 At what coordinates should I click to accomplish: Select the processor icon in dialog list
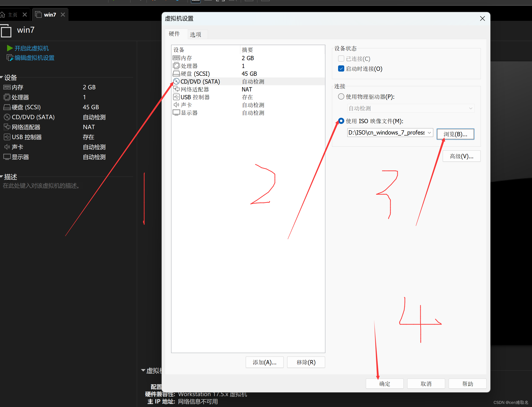176,66
